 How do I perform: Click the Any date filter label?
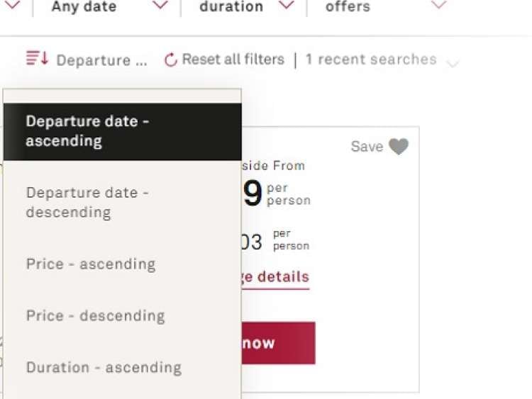coord(84,7)
